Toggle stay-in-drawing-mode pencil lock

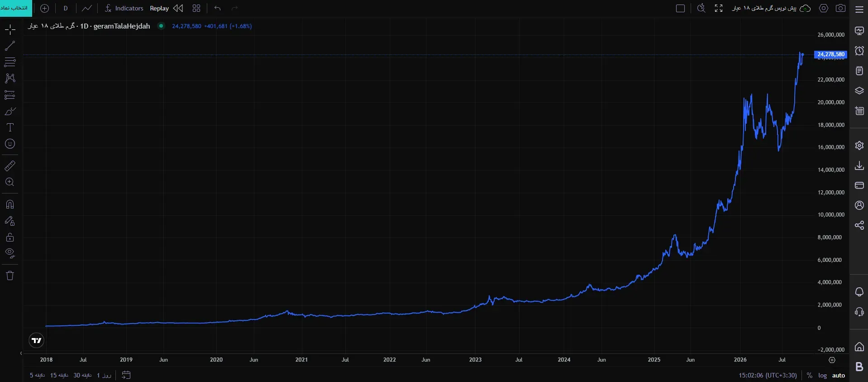pos(10,221)
